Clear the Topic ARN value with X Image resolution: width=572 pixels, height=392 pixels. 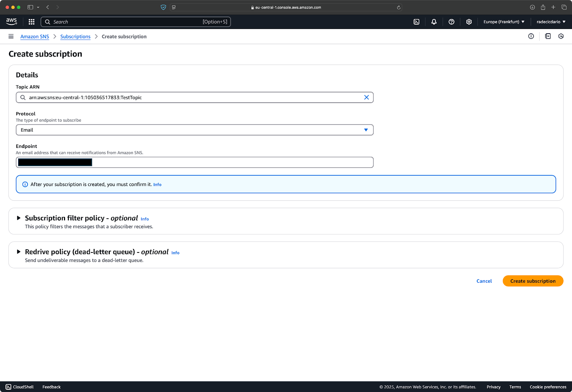point(366,97)
